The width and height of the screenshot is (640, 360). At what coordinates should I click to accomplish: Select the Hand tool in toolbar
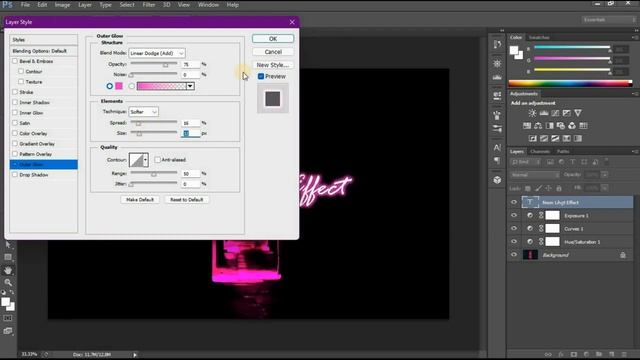pos(8,270)
